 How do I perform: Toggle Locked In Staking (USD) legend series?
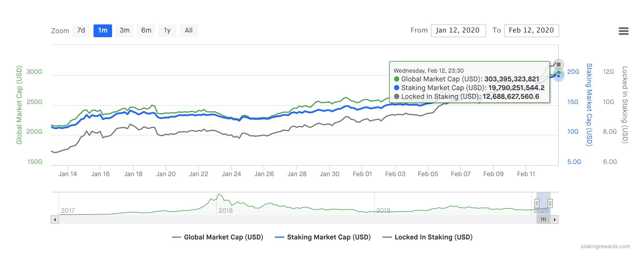point(427,237)
